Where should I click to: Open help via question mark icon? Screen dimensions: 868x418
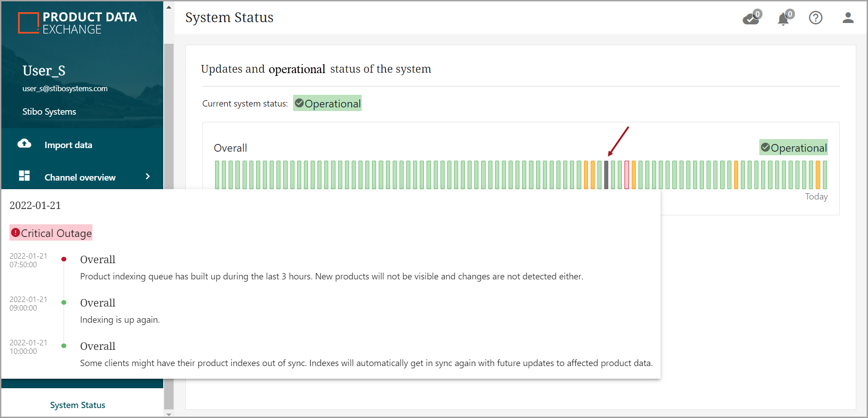(815, 18)
